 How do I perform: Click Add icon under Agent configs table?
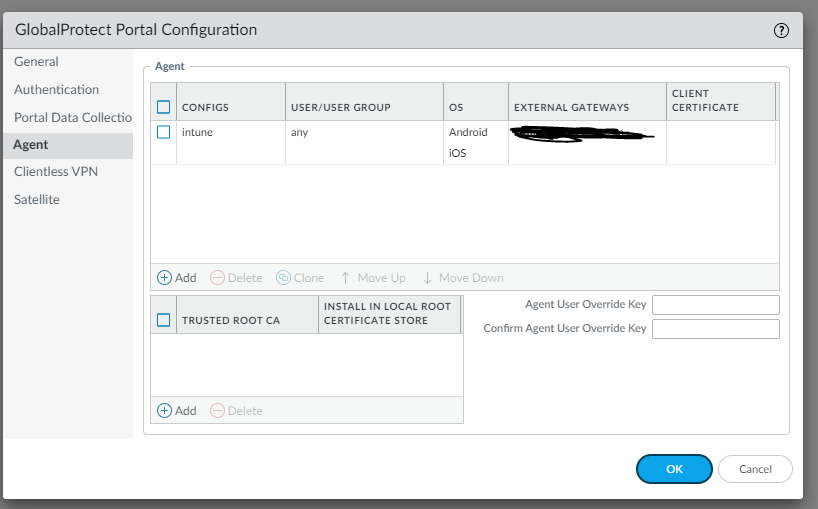(165, 278)
